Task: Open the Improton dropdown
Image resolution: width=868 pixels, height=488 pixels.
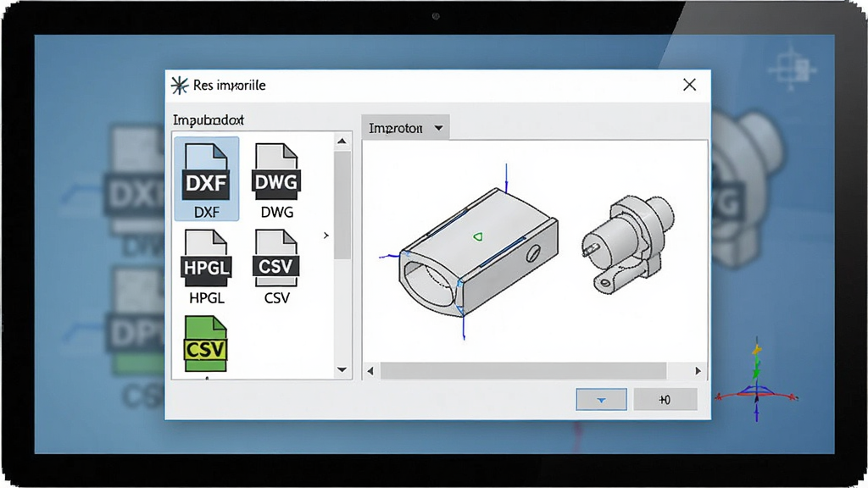Action: [x=405, y=128]
